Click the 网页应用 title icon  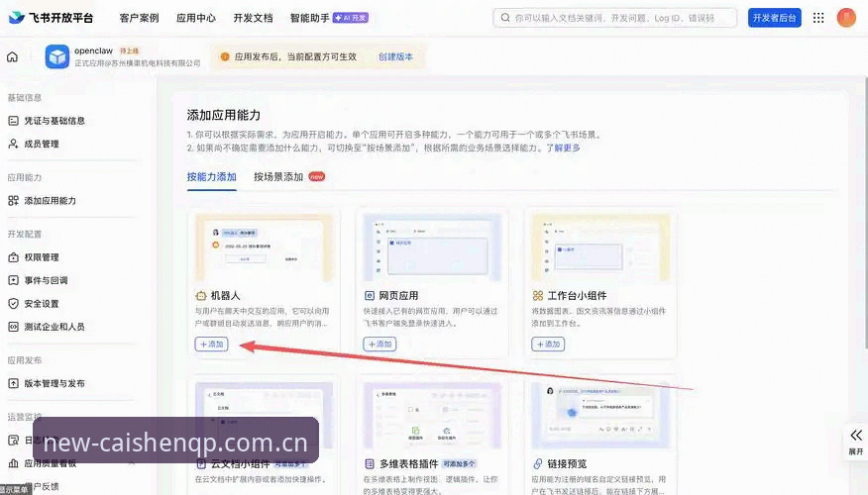click(x=370, y=296)
